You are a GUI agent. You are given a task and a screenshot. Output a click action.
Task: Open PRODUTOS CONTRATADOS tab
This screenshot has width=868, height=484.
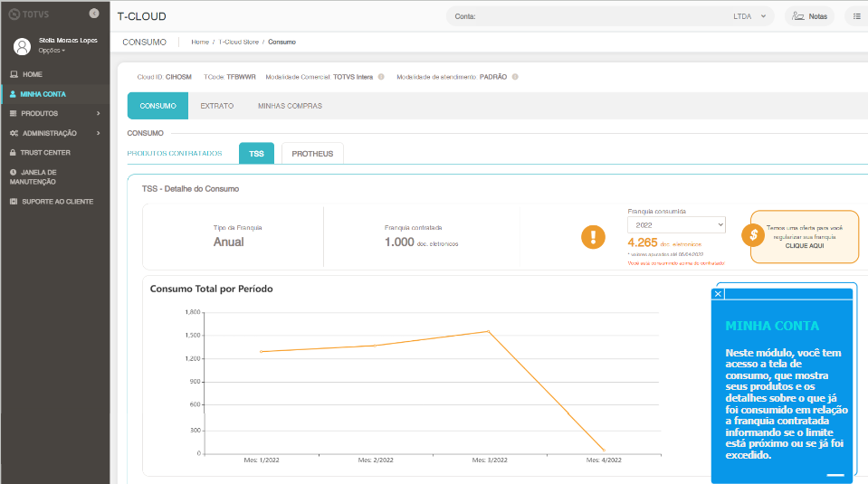tap(175, 153)
